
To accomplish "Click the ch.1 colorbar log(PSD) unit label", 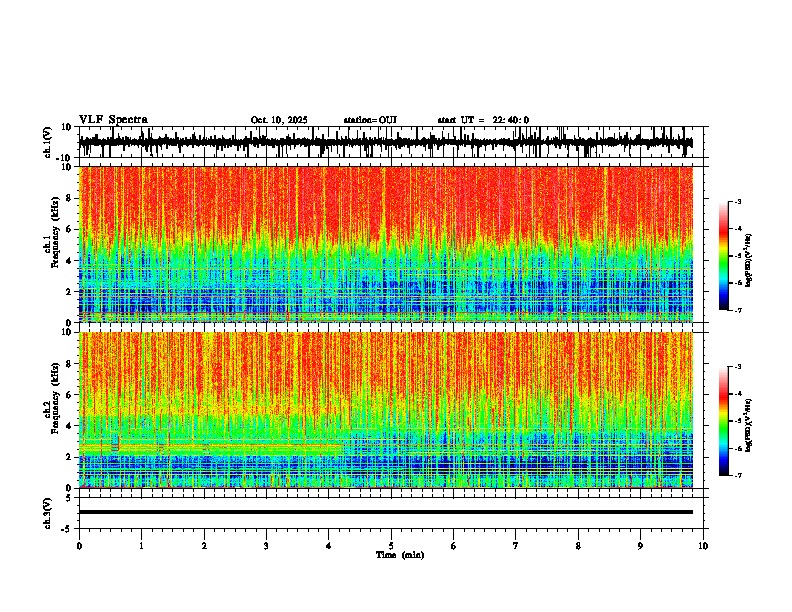I will click(x=749, y=261).
